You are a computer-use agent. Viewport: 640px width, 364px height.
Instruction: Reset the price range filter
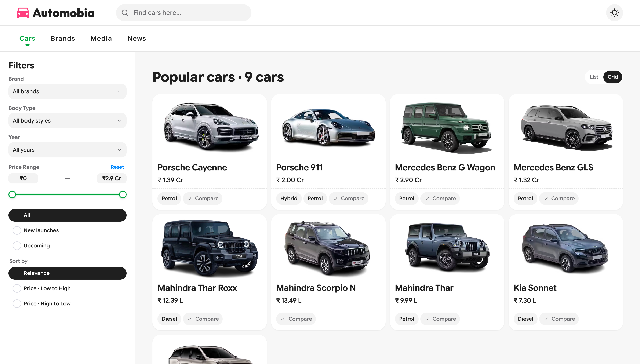(117, 167)
